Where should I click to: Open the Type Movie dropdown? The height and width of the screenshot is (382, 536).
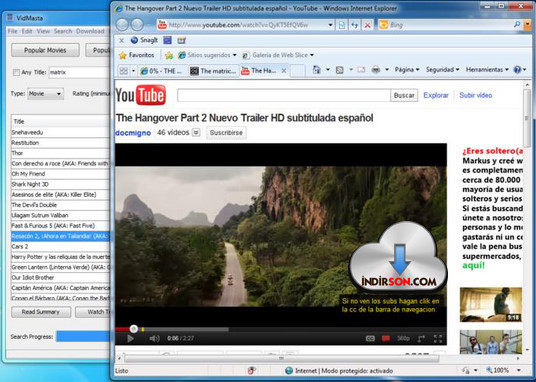[46, 94]
